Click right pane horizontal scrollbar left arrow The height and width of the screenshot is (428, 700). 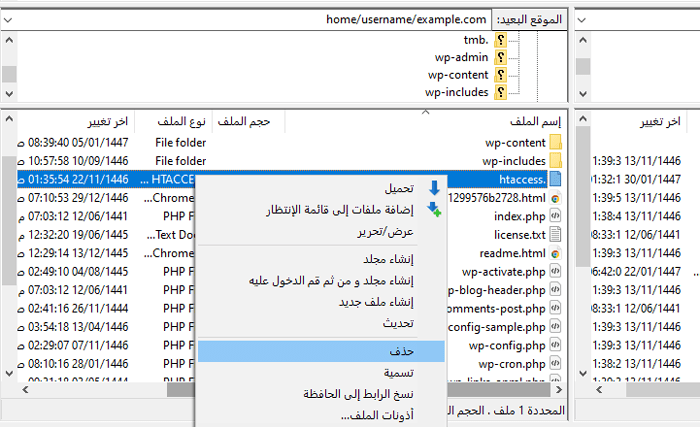[599, 390]
